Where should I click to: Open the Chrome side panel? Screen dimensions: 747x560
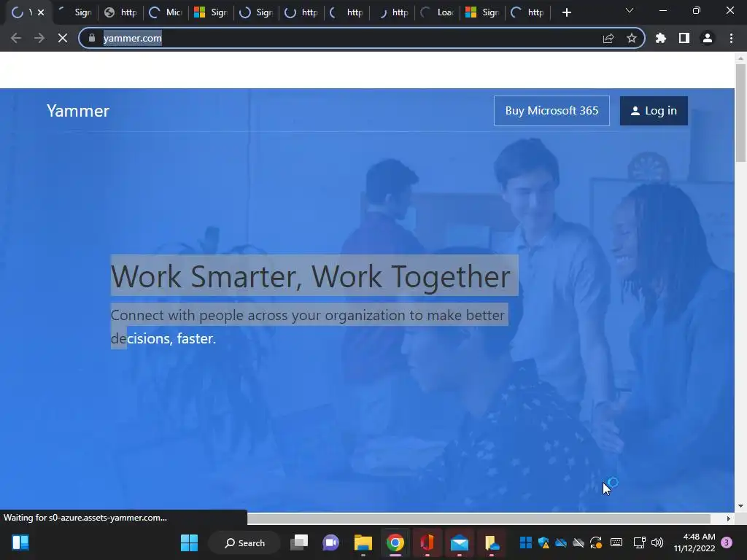(x=684, y=38)
